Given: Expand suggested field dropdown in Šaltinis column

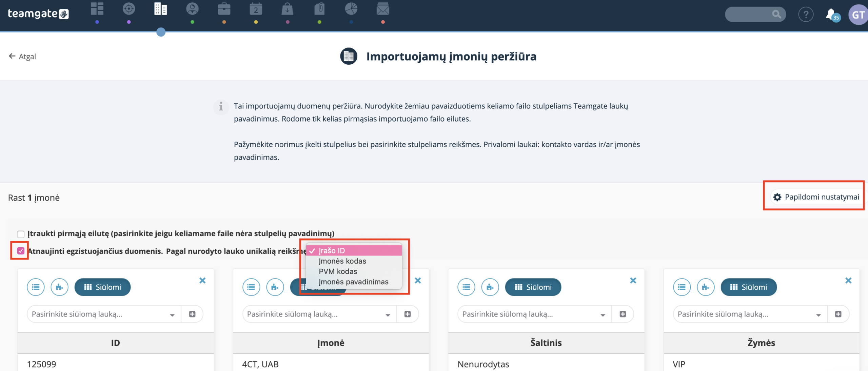Looking at the screenshot, I should [534, 314].
